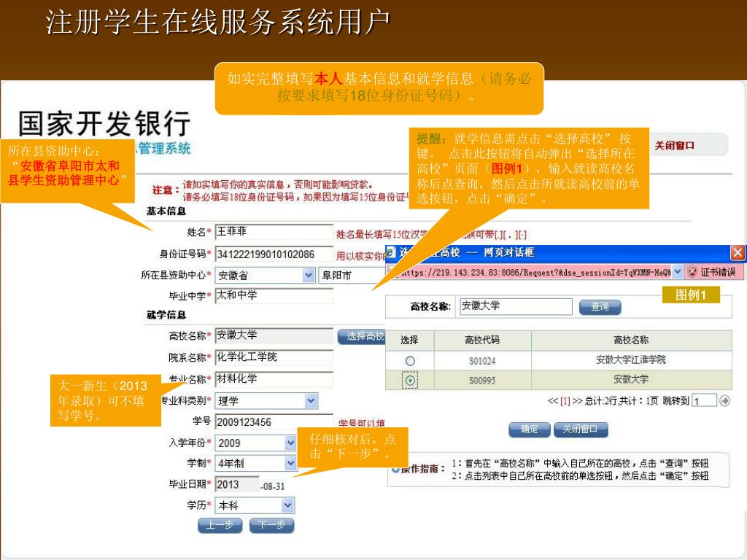
Task: Click the code cell S00995
Action: [482, 381]
